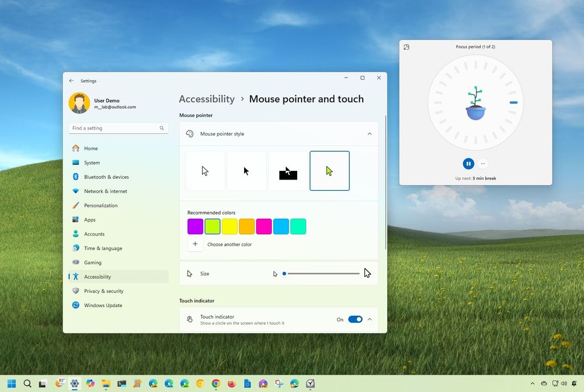Open Windows Update from the sidebar
Viewport: 584px width, 392px height.
[103, 305]
